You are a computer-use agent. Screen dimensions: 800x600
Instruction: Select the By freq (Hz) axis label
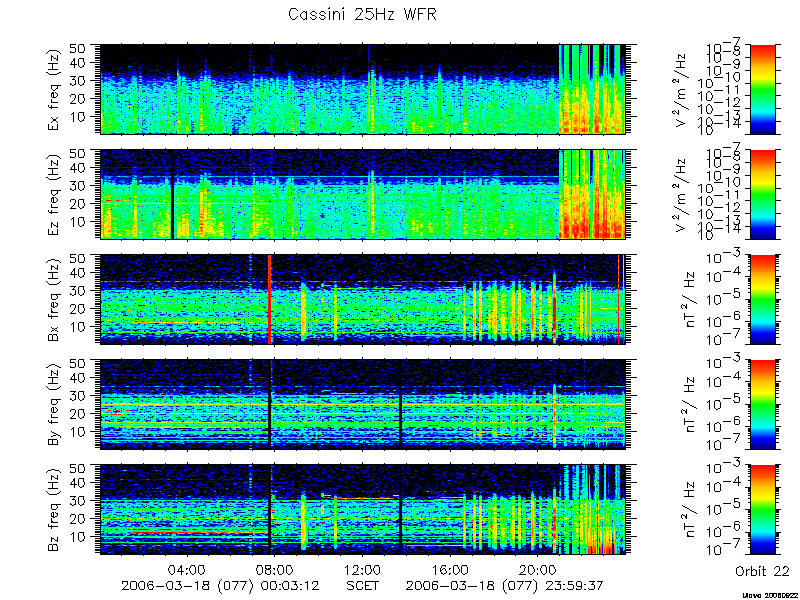54,405
